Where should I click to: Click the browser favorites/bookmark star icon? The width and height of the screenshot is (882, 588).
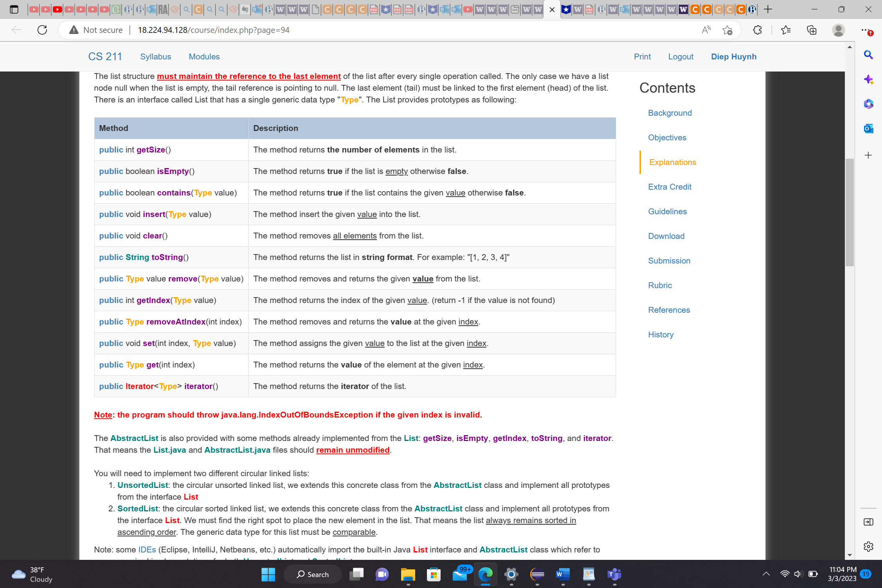point(728,30)
